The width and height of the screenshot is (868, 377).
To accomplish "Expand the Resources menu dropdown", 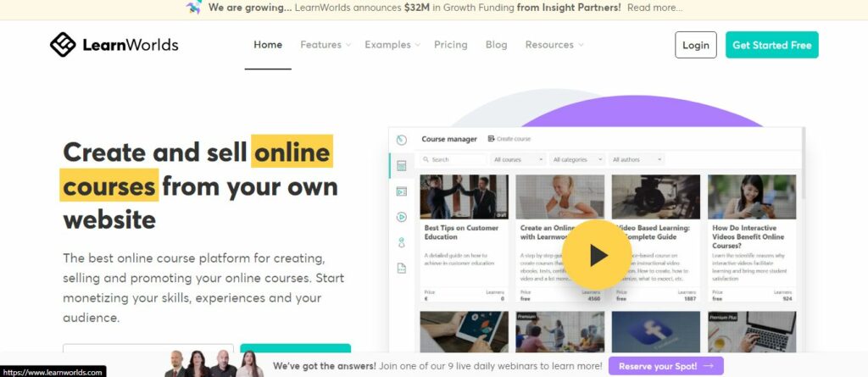I will point(554,45).
